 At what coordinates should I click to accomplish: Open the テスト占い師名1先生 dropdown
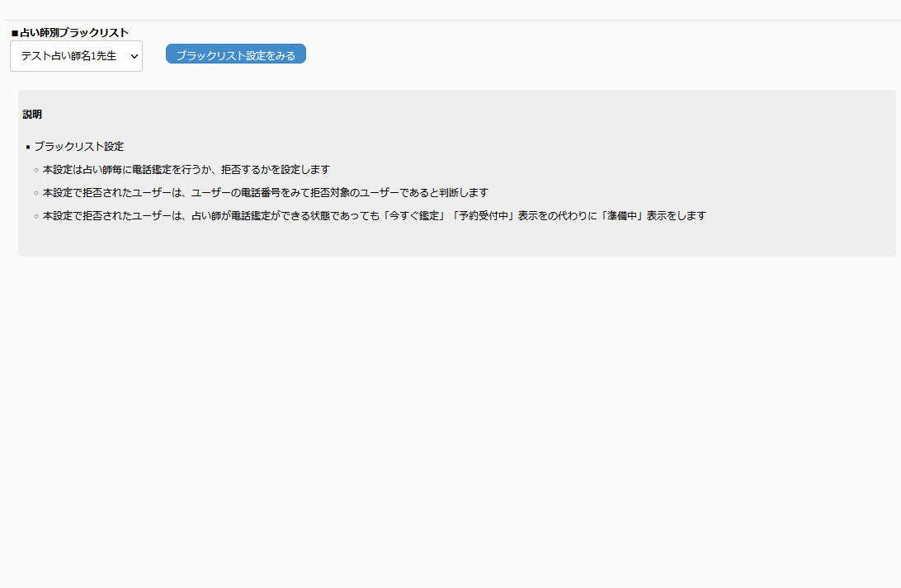[76, 56]
